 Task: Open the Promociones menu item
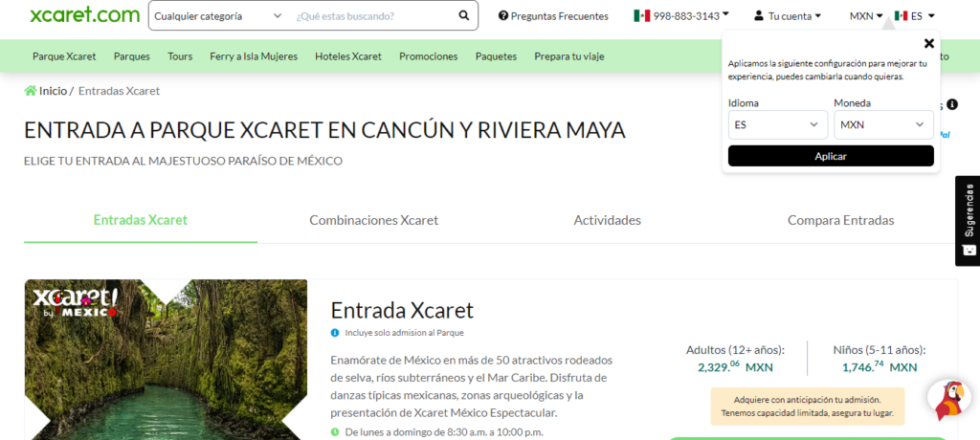tap(429, 56)
